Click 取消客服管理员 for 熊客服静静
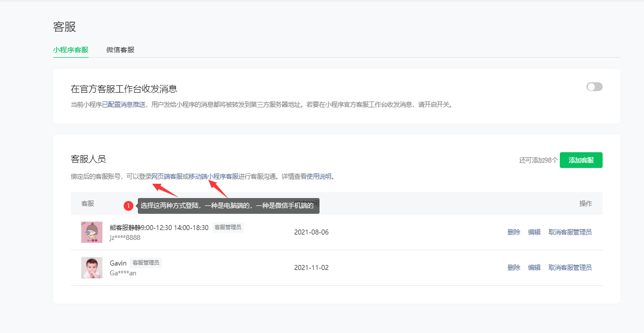This screenshot has width=644, height=333. pos(570,232)
